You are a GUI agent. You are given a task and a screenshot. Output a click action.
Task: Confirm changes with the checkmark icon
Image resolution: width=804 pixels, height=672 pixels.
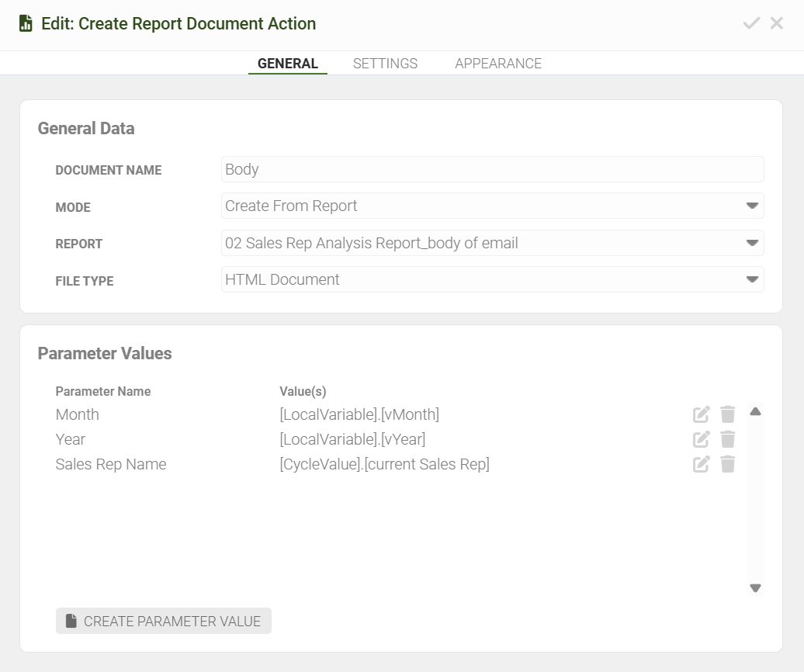750,23
